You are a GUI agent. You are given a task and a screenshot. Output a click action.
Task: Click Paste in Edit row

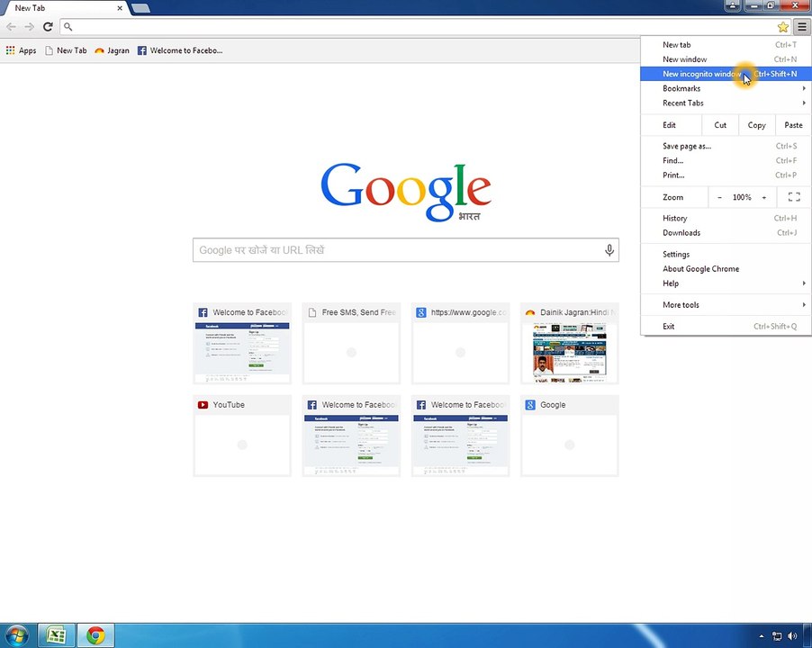pos(793,125)
